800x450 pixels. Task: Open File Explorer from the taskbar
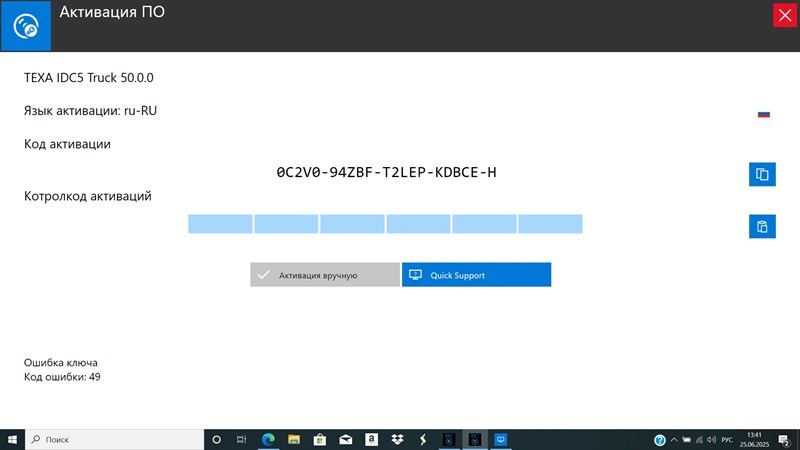tap(294, 439)
